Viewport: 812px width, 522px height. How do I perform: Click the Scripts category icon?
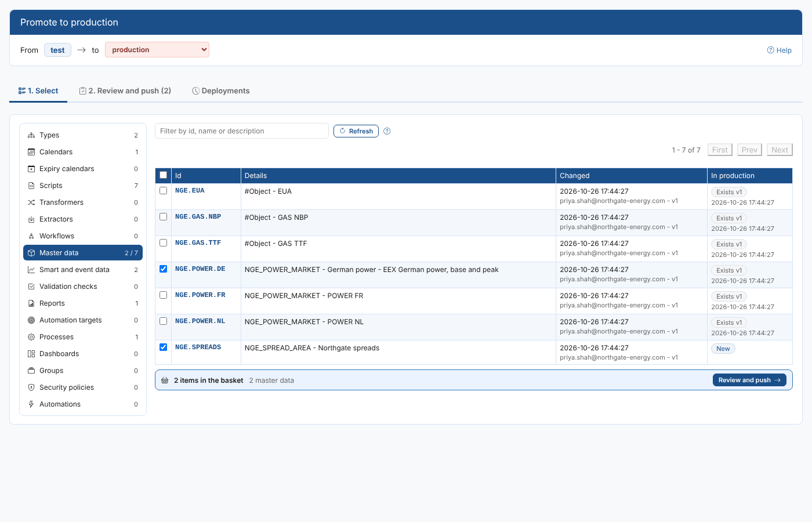(x=31, y=186)
